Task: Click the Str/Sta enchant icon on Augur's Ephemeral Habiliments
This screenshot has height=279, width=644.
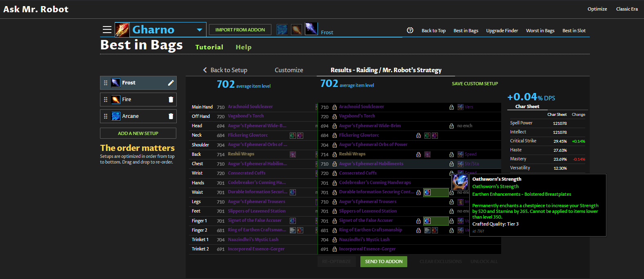Action: (460, 164)
